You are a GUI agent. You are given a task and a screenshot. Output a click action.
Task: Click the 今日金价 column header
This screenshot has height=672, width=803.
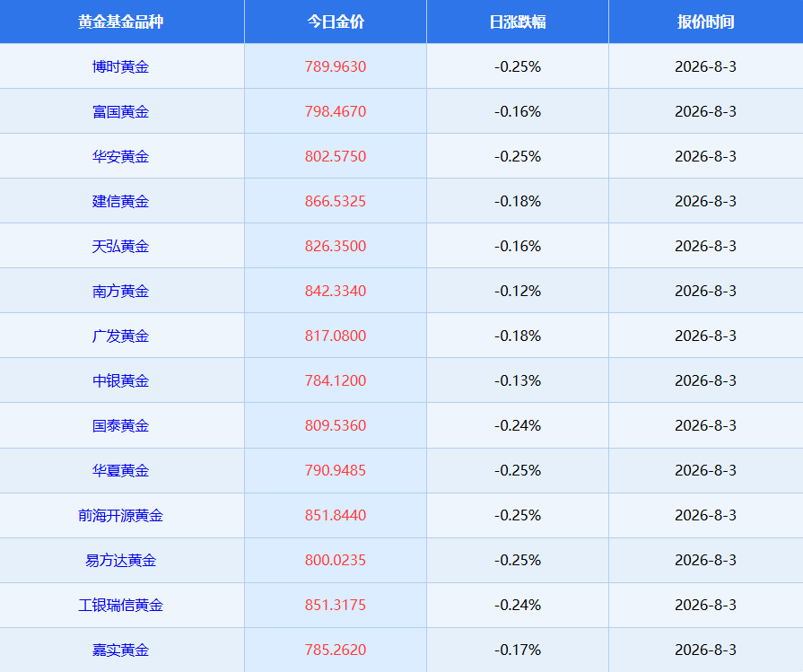(x=336, y=22)
